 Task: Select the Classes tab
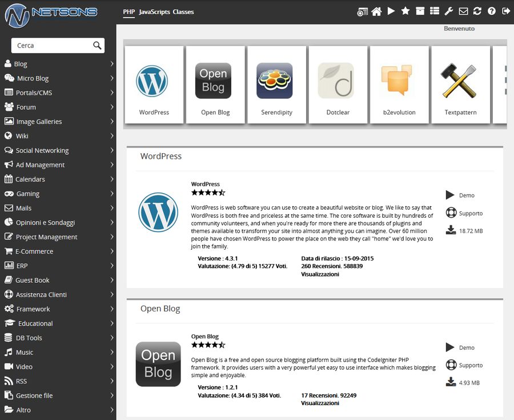point(183,12)
